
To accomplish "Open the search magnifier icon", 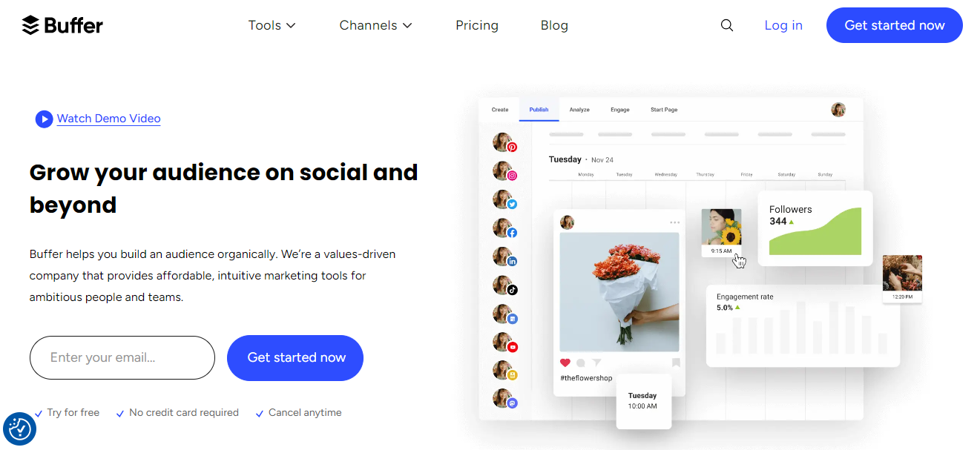I will (727, 25).
